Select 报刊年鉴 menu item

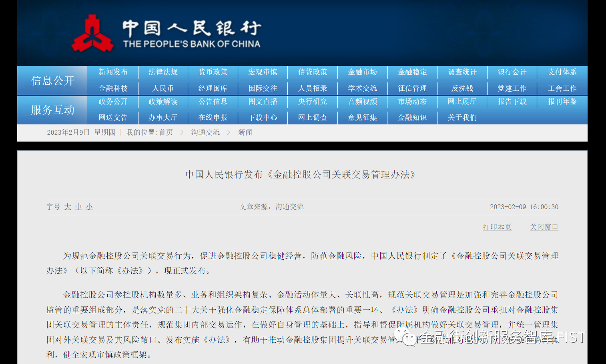562,102
